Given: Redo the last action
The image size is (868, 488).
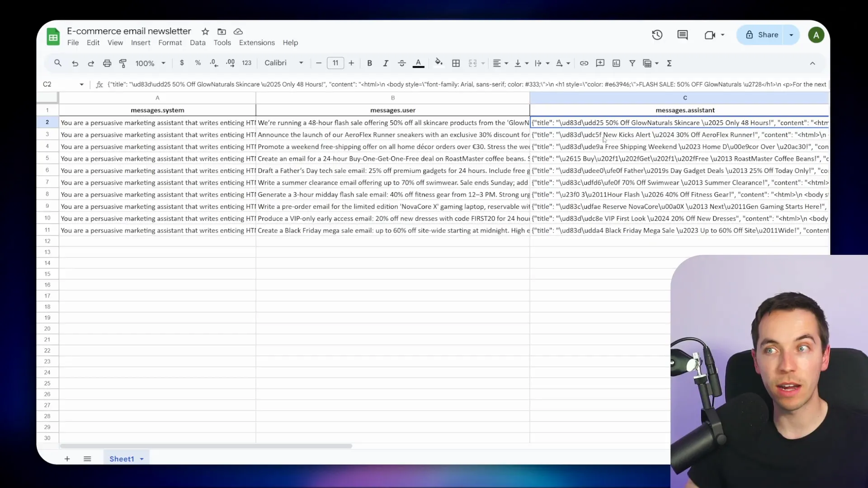Looking at the screenshot, I should [x=91, y=63].
